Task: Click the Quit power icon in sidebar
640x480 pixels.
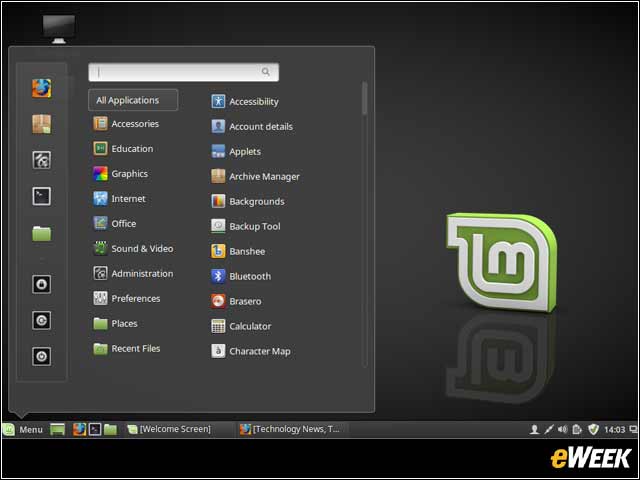Action: [42, 356]
